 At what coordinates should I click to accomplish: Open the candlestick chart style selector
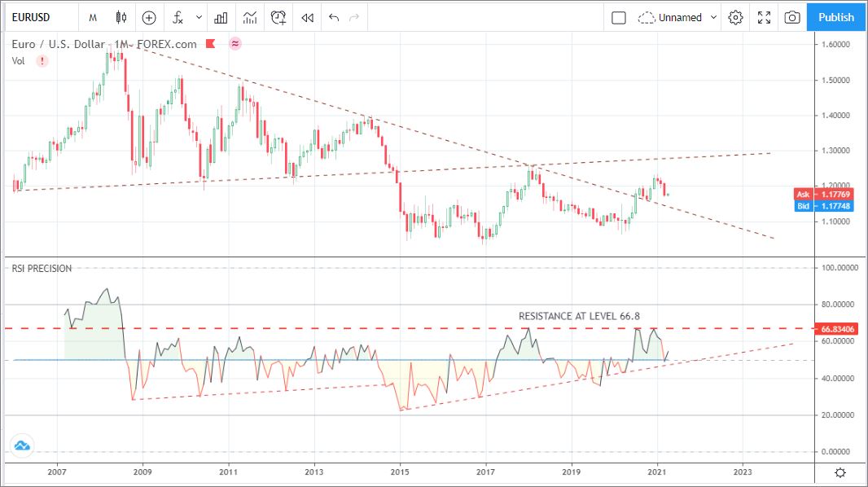121,17
